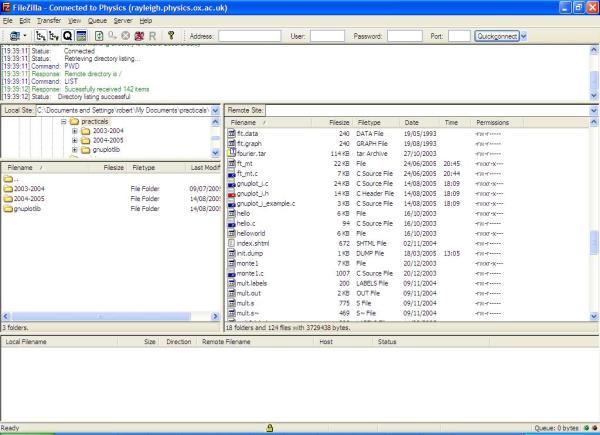Toggle the message log view button
This screenshot has height=435, width=600.
click(x=81, y=36)
